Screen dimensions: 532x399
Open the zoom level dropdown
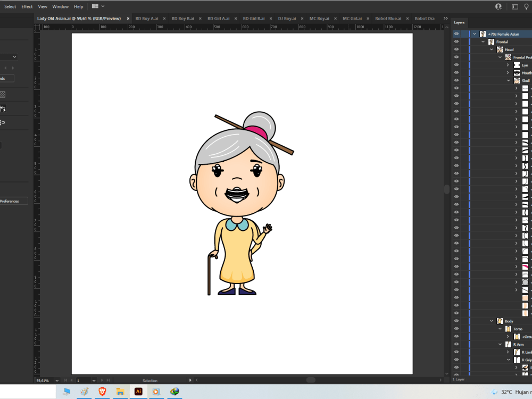click(57, 380)
